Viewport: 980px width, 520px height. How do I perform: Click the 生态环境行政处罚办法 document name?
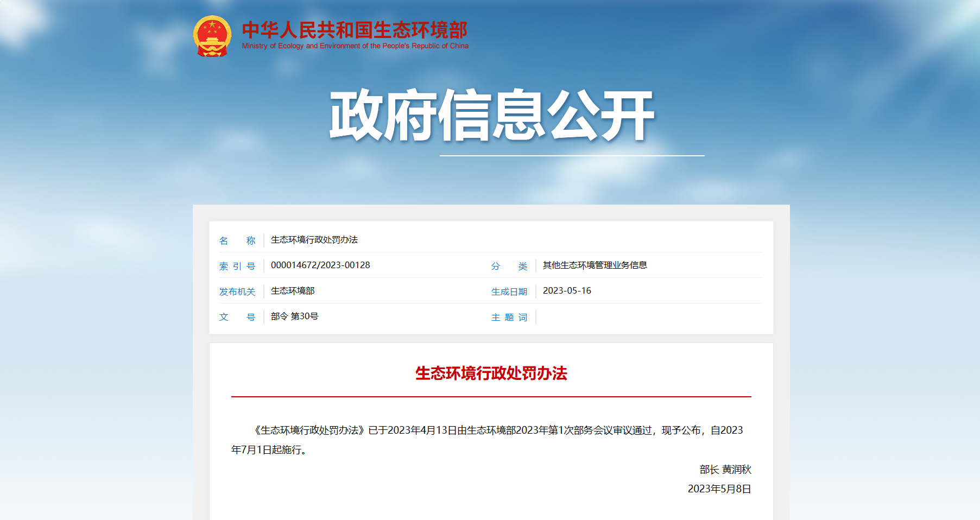[x=315, y=239]
